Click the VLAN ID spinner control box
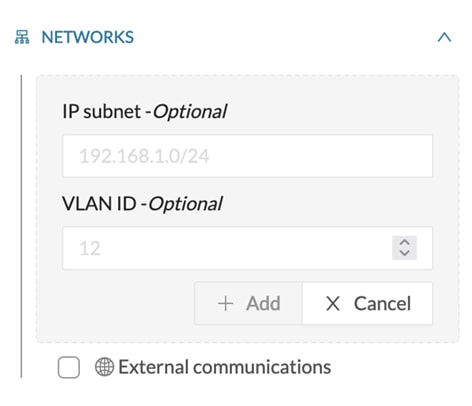Image resolution: width=472 pixels, height=406 pixels. click(405, 248)
